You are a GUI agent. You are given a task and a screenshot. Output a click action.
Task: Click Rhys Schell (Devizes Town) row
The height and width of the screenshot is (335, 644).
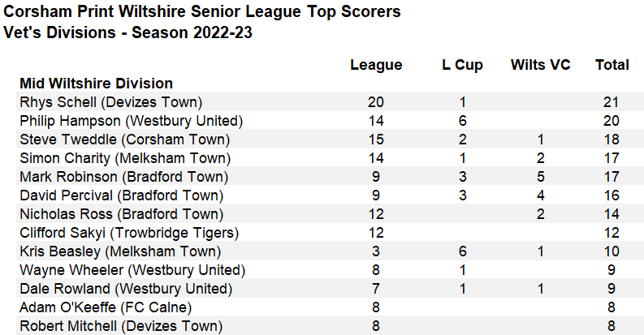tap(110, 102)
